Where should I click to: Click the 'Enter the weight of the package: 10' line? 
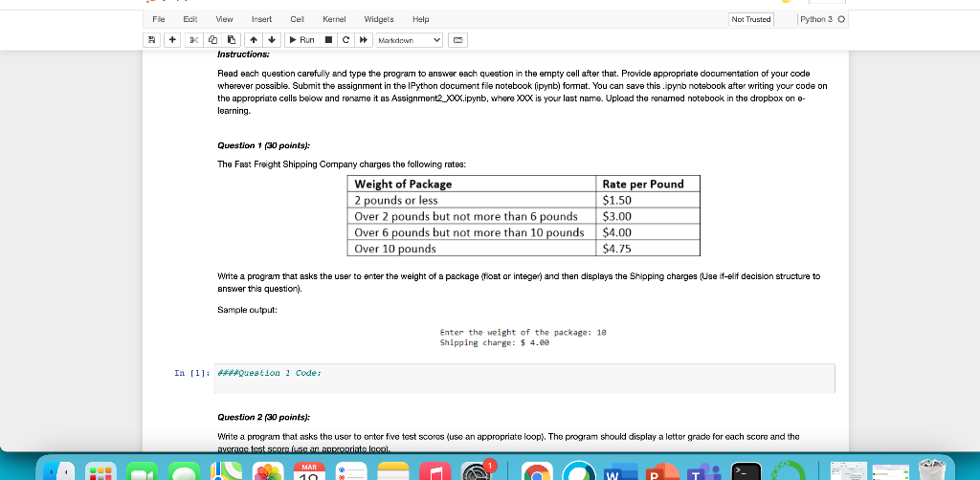click(523, 333)
